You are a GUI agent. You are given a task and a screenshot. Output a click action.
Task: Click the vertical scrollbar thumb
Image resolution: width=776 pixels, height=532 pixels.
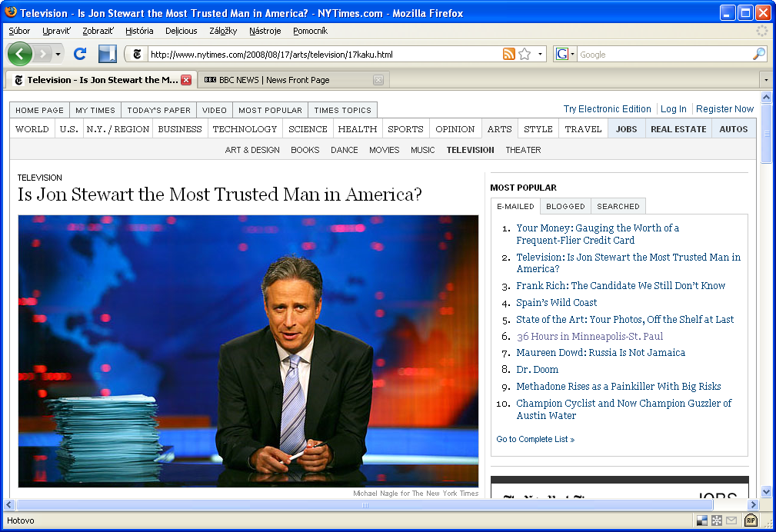click(x=766, y=133)
